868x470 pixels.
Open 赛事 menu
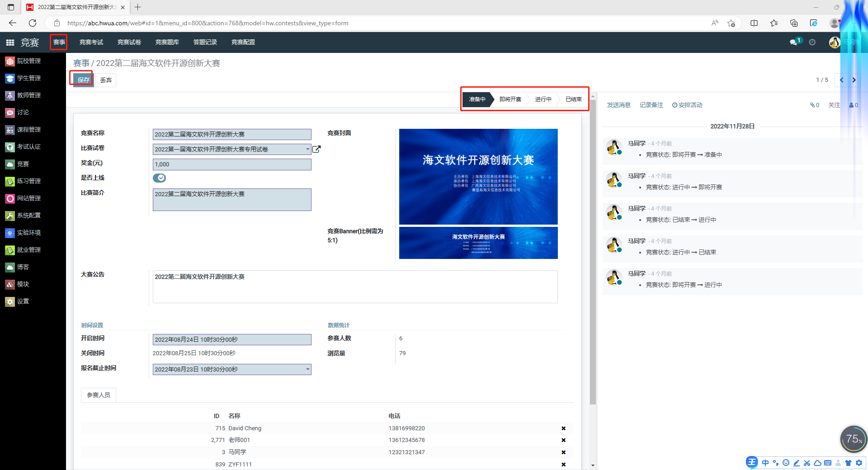(59, 42)
